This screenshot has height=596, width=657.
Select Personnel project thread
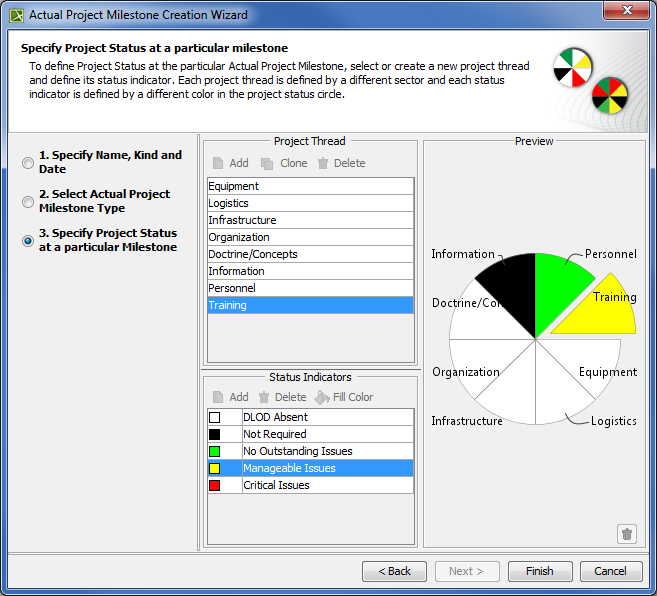pyautogui.click(x=310, y=288)
